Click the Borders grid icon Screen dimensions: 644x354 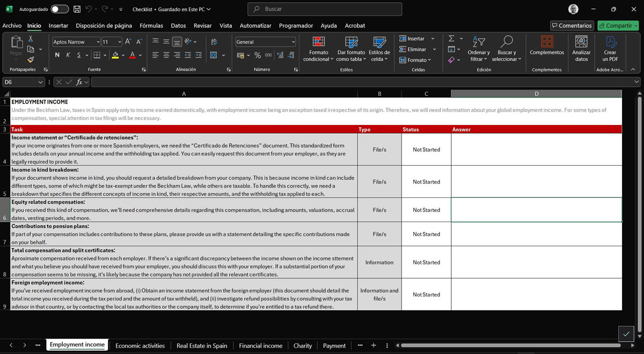[97, 55]
